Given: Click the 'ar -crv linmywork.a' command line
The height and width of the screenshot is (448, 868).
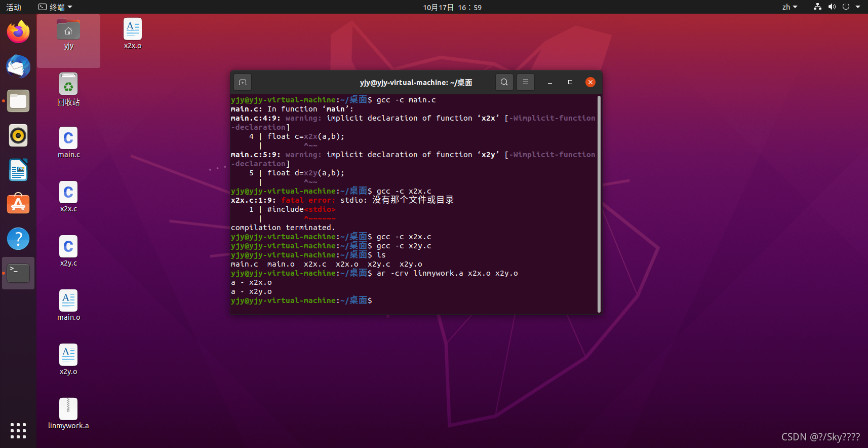Looking at the screenshot, I should pyautogui.click(x=374, y=273).
